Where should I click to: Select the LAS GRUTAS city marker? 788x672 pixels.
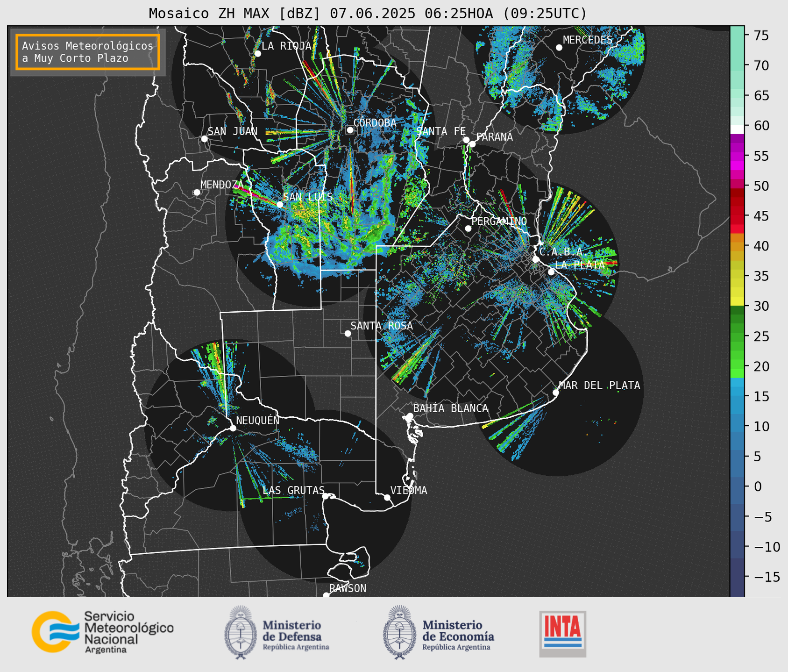click(326, 496)
